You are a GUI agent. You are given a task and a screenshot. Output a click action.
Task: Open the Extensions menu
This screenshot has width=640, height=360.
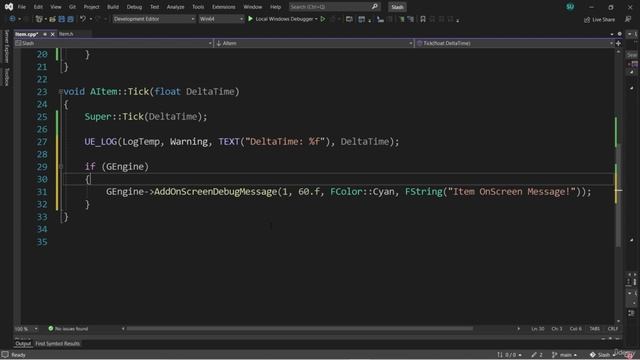[223, 7]
